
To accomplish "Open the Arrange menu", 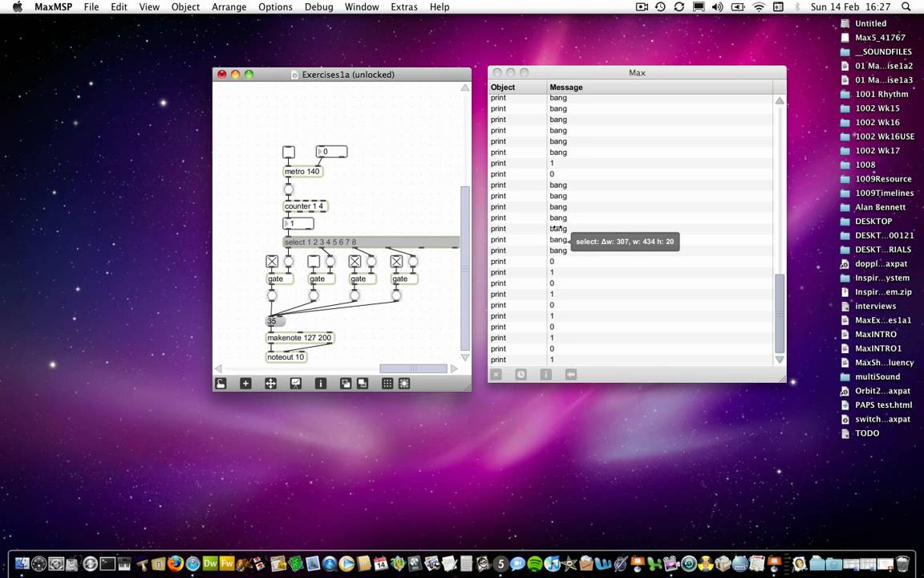I will (229, 6).
